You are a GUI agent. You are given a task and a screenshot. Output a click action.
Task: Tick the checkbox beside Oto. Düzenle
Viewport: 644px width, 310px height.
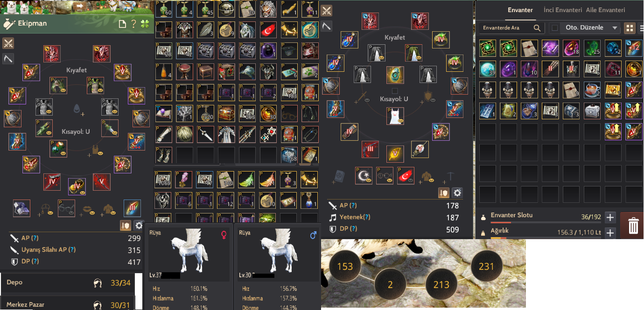pyautogui.click(x=554, y=28)
